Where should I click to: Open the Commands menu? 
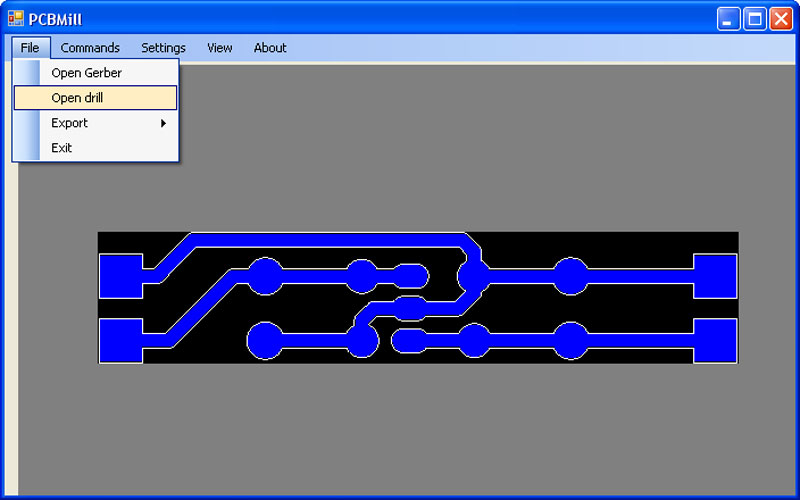point(90,48)
